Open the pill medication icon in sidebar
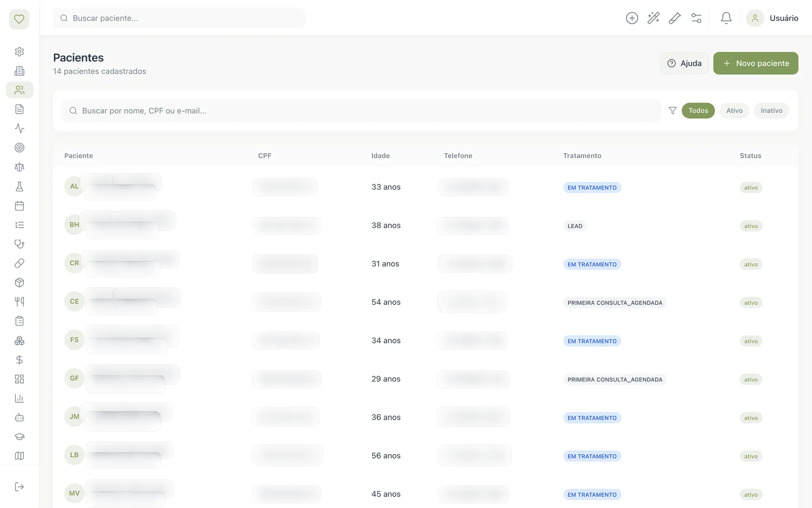Image resolution: width=812 pixels, height=508 pixels. (x=19, y=263)
